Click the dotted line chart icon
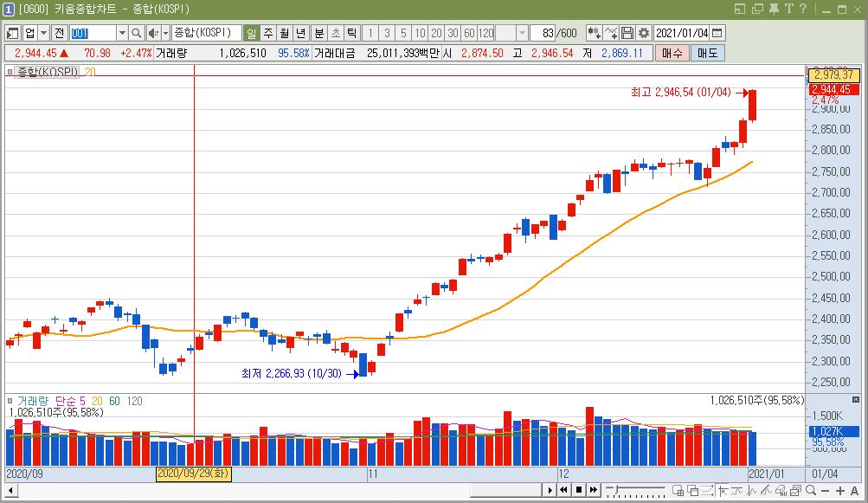 tap(707, 490)
